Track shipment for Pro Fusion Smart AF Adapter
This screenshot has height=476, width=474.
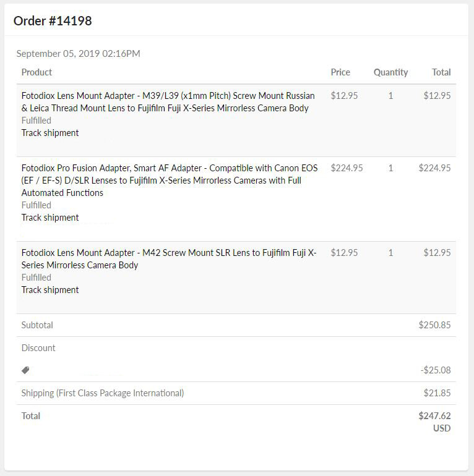[x=50, y=218]
